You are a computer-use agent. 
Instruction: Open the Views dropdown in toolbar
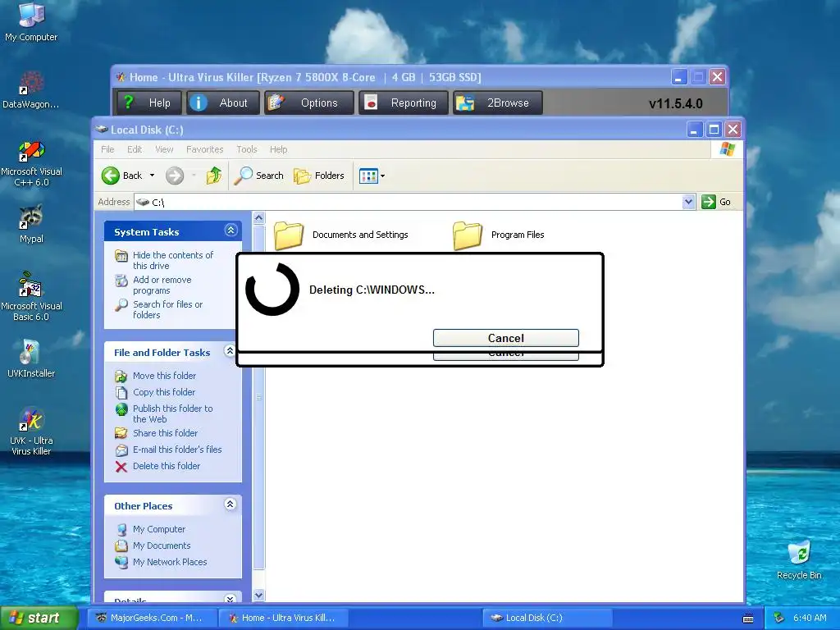point(372,176)
